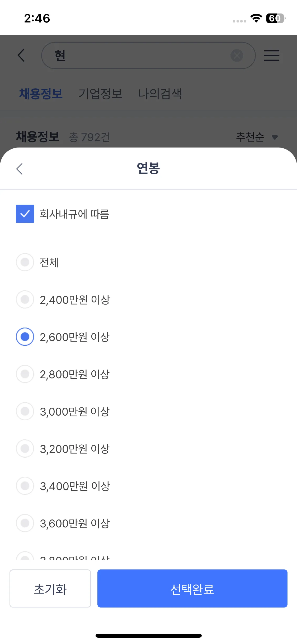The width and height of the screenshot is (297, 644).
Task: Tap the back arrow beside the search bar
Action: click(x=21, y=55)
